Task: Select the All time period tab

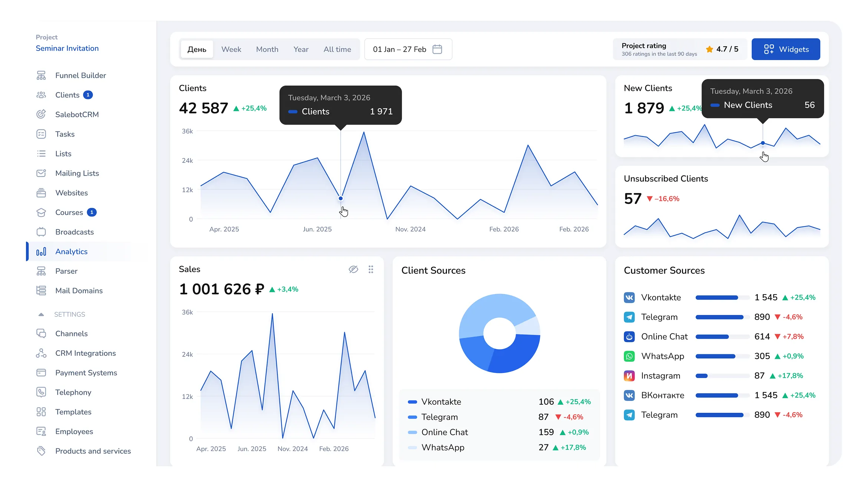Action: coord(337,49)
